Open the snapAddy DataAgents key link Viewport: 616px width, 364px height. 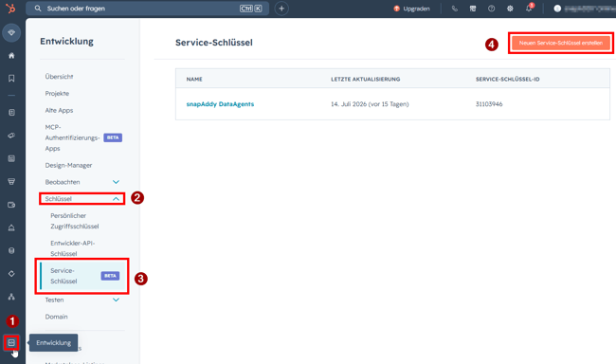pyautogui.click(x=220, y=104)
